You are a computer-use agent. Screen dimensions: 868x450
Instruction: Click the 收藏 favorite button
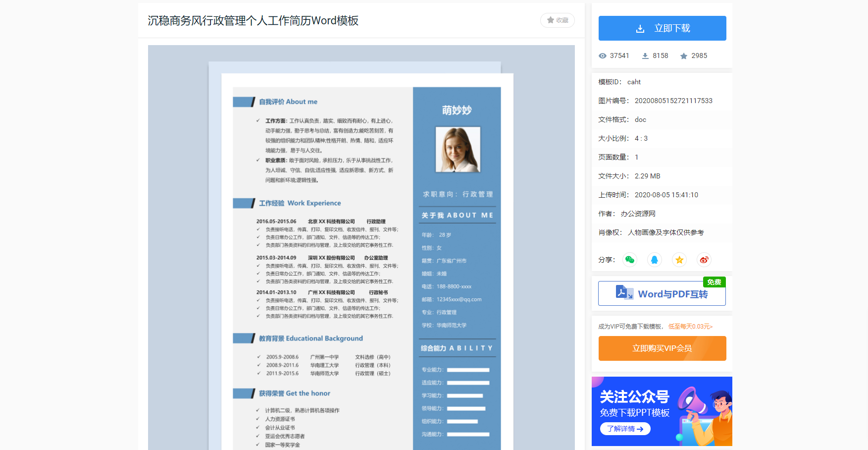point(558,20)
